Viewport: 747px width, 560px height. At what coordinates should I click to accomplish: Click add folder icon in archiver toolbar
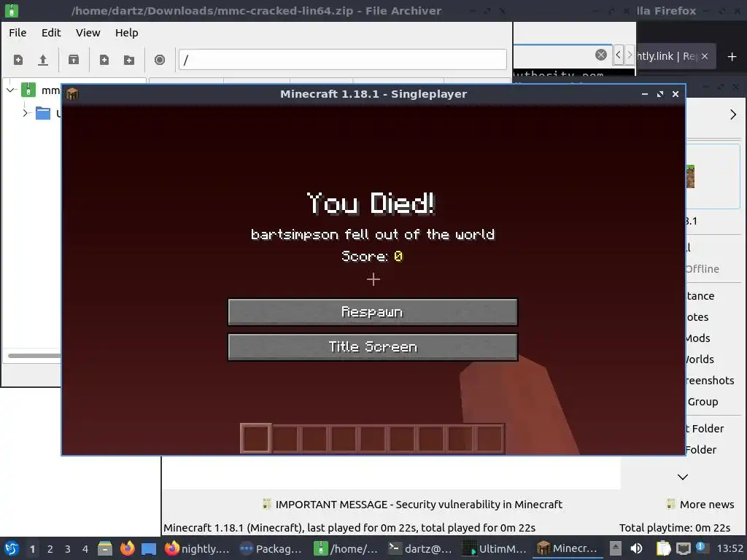coord(129,60)
